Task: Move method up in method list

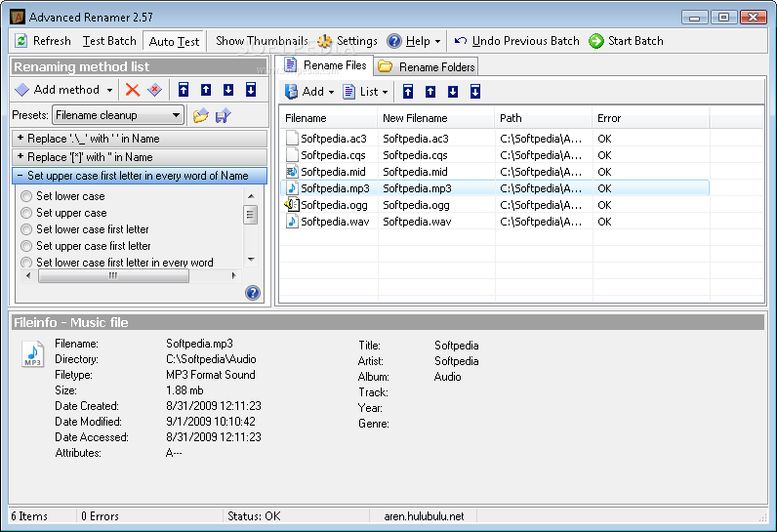Action: 206,90
